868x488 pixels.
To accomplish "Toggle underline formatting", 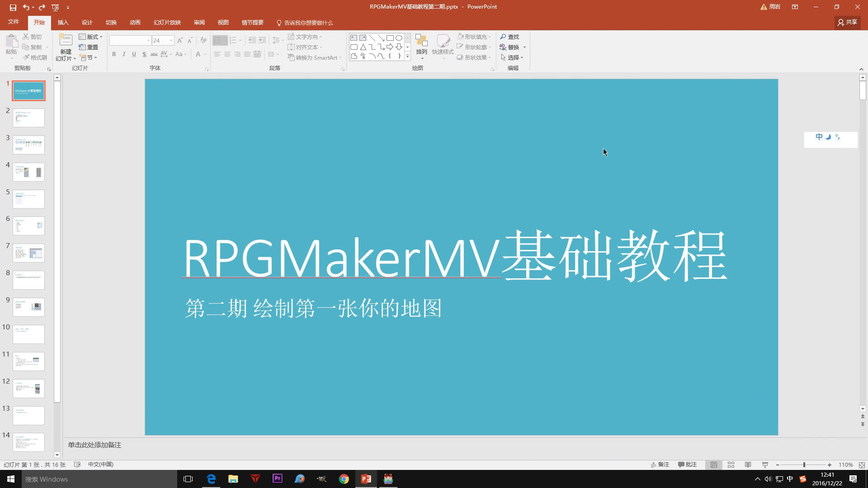I will pos(134,54).
